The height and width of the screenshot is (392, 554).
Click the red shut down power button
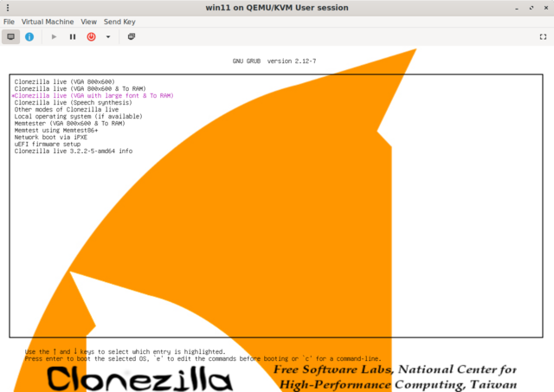[91, 37]
